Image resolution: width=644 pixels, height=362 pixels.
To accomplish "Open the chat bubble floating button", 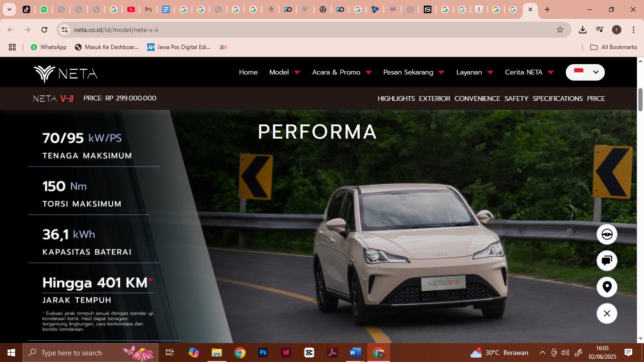I will pyautogui.click(x=607, y=261).
